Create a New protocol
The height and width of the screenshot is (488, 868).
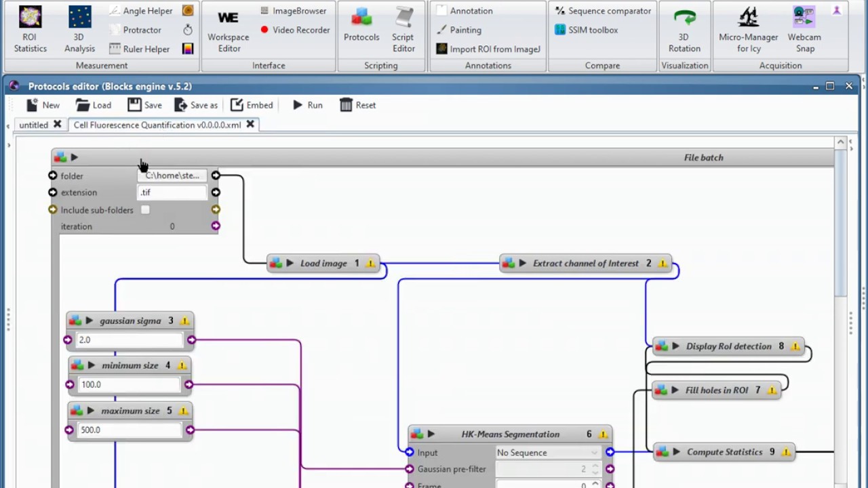click(x=43, y=105)
